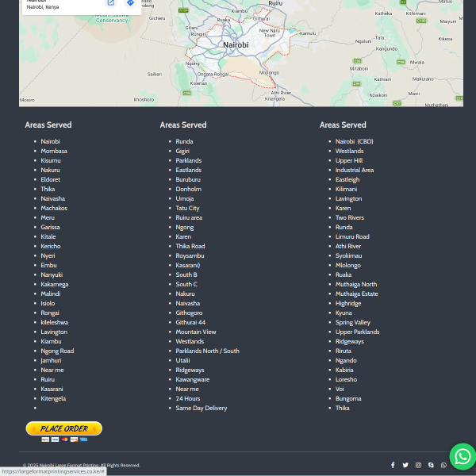476x476 pixels.
Task: Select Syokimau in the list
Action: (x=349, y=255)
